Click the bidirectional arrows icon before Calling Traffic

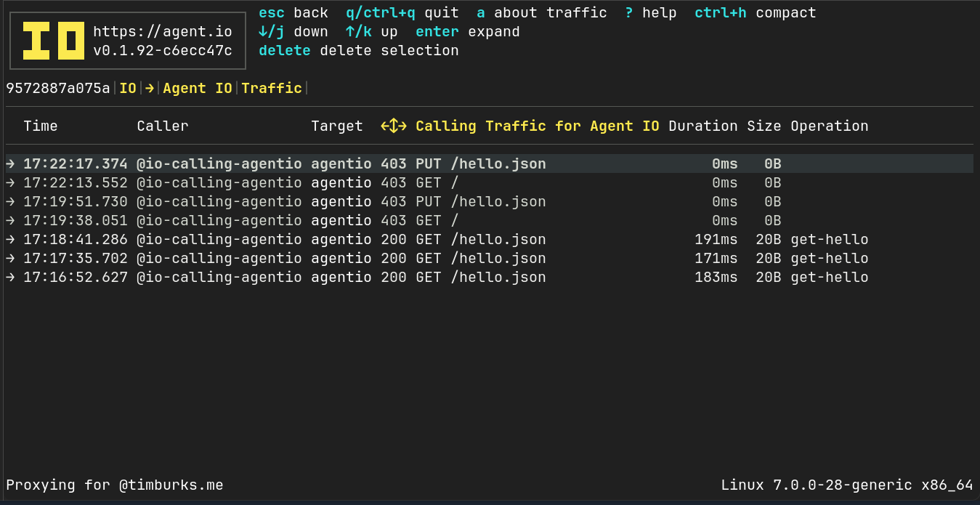click(x=394, y=126)
